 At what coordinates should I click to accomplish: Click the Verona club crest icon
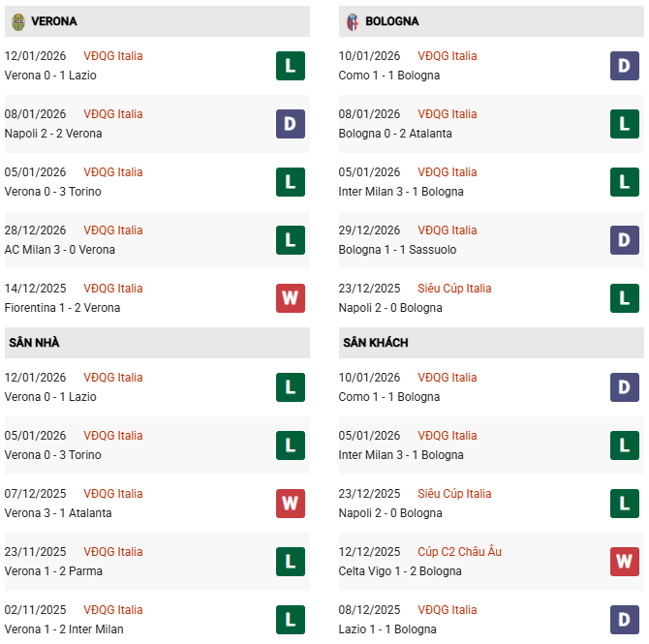pyautogui.click(x=17, y=21)
